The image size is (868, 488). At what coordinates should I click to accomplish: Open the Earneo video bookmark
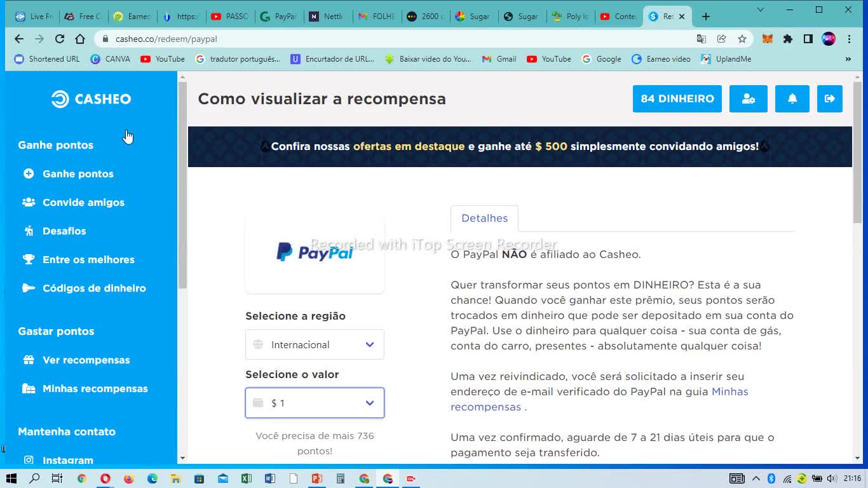click(x=661, y=59)
